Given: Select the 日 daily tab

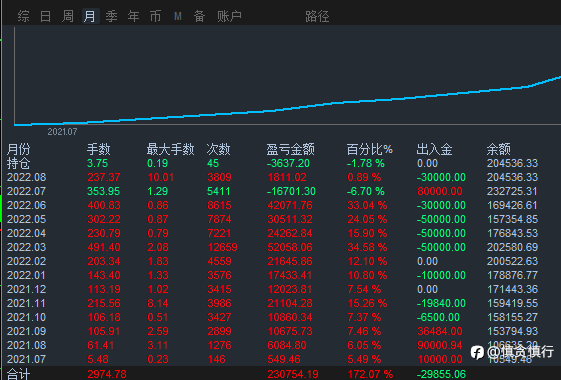Looking at the screenshot, I should (x=45, y=16).
